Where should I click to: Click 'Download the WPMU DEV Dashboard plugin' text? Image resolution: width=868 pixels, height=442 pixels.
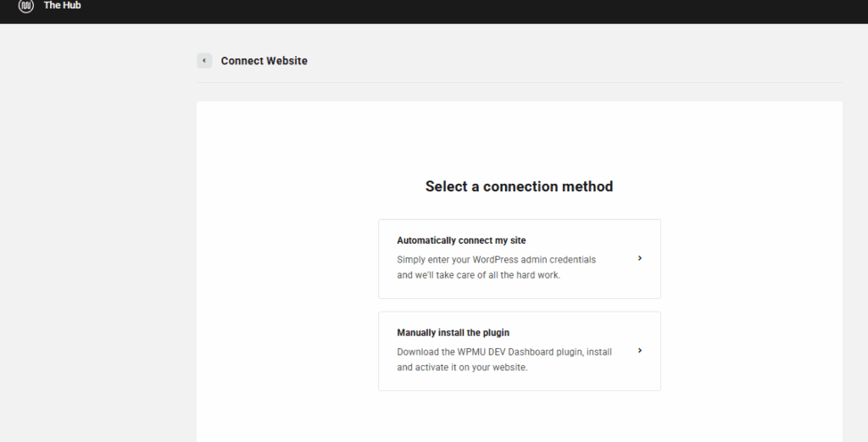pos(504,351)
